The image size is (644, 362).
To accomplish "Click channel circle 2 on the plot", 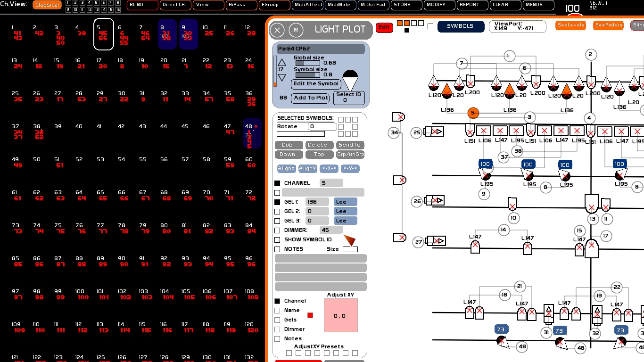I will (590, 55).
